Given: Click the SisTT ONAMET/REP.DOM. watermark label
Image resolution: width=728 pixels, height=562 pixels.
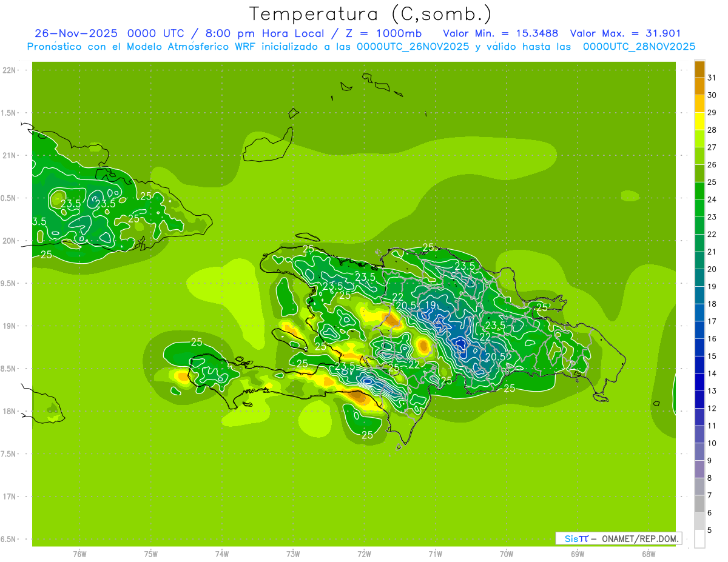Looking at the screenshot, I should (x=618, y=538).
